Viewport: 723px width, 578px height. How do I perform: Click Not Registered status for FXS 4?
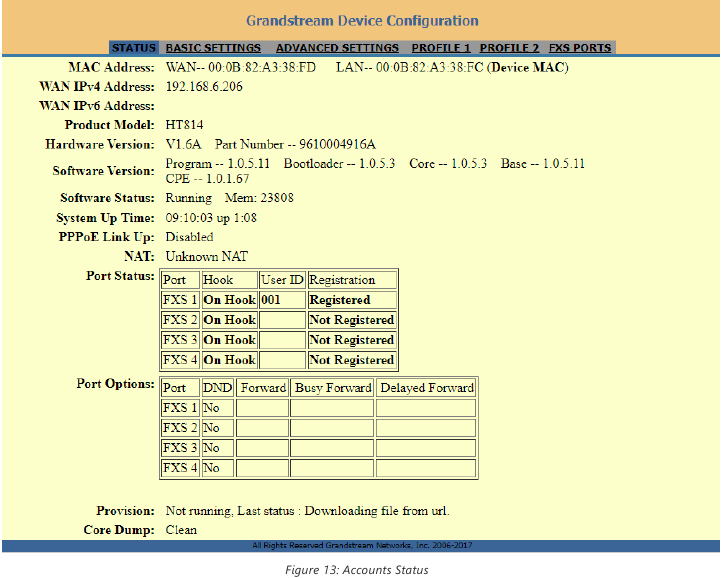352,360
